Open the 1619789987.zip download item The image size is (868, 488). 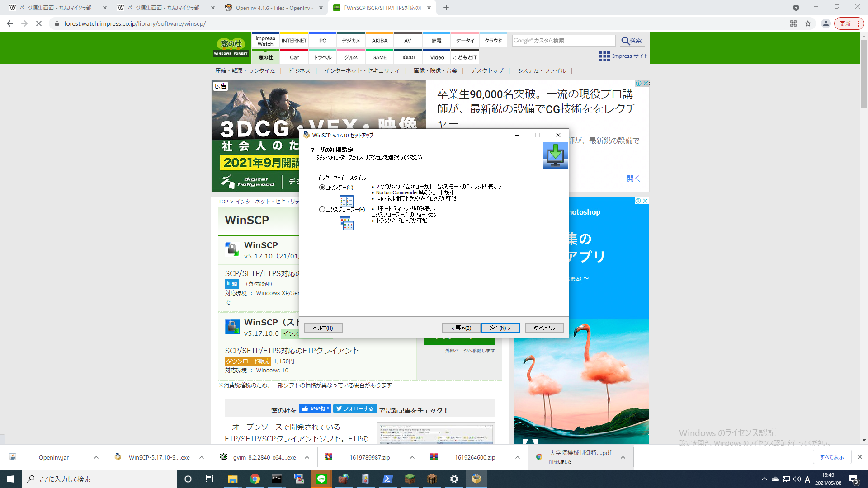[369, 457]
